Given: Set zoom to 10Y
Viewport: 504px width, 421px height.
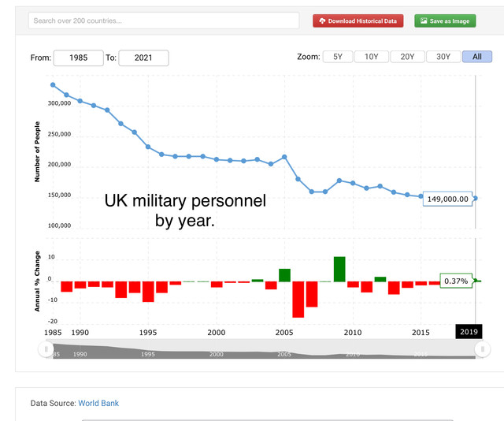Looking at the screenshot, I should [x=371, y=57].
